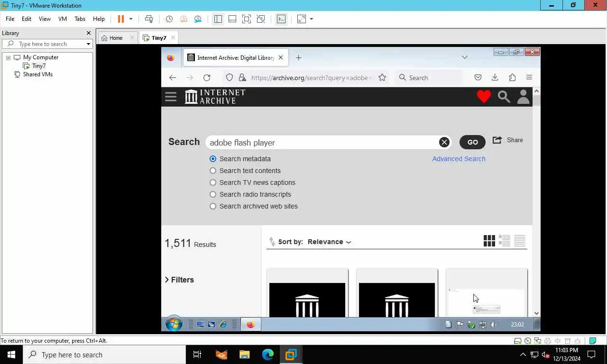607x364 pixels.
Task: Open the VMware Edit menu
Action: 27,19
